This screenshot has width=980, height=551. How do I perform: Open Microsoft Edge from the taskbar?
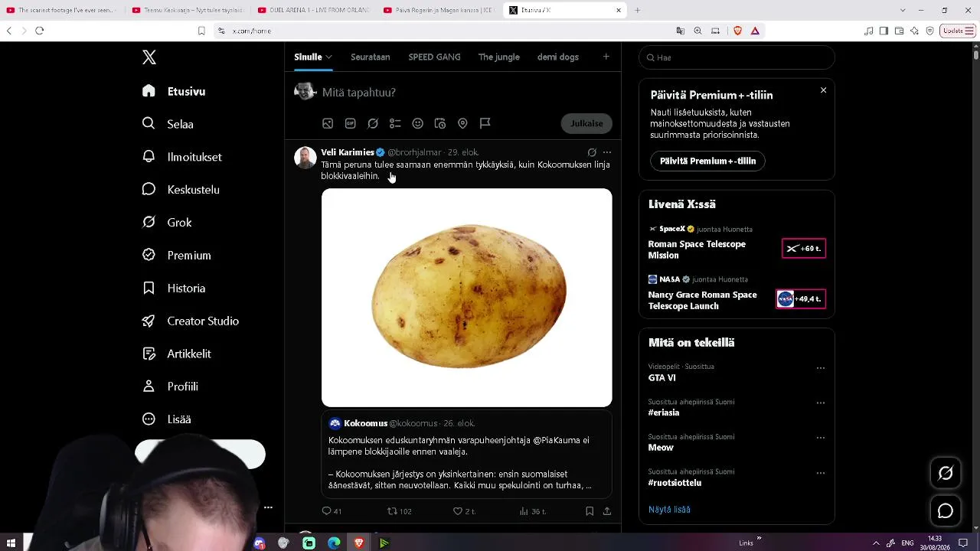[x=334, y=543]
